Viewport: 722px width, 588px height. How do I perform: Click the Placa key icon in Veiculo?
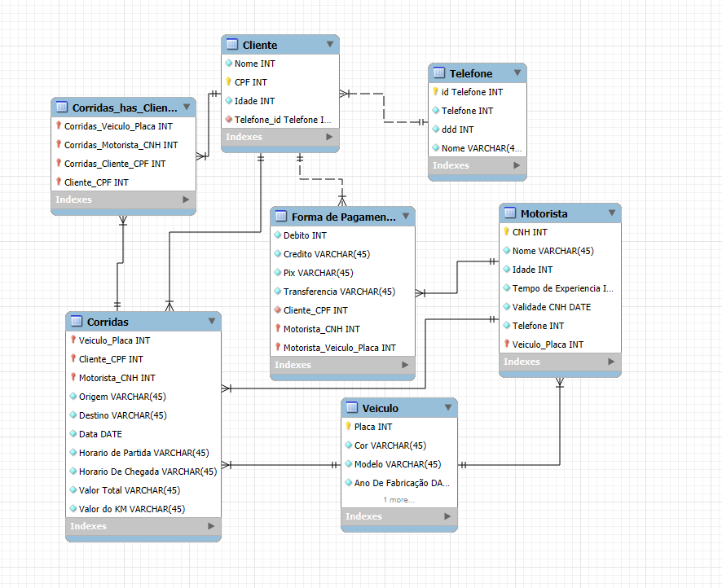pyautogui.click(x=349, y=427)
